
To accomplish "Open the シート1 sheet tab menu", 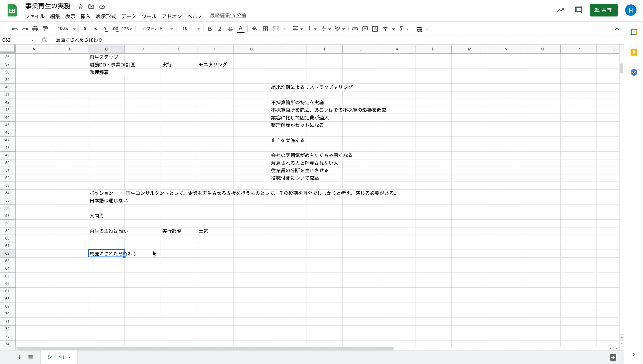I will 70,357.
